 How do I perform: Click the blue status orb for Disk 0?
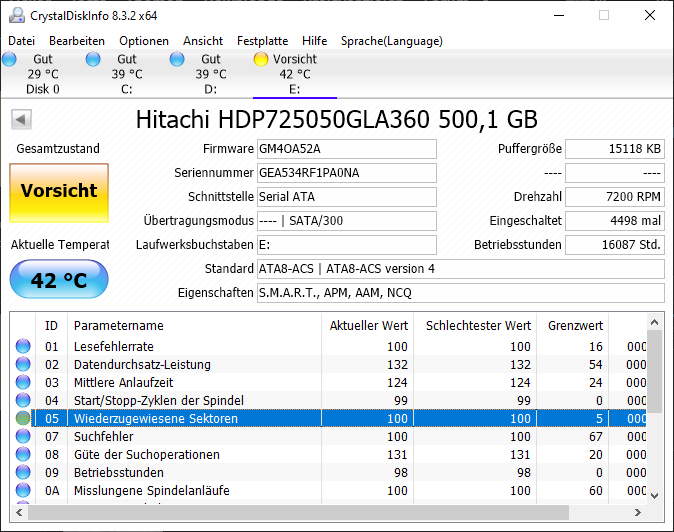click(9, 59)
